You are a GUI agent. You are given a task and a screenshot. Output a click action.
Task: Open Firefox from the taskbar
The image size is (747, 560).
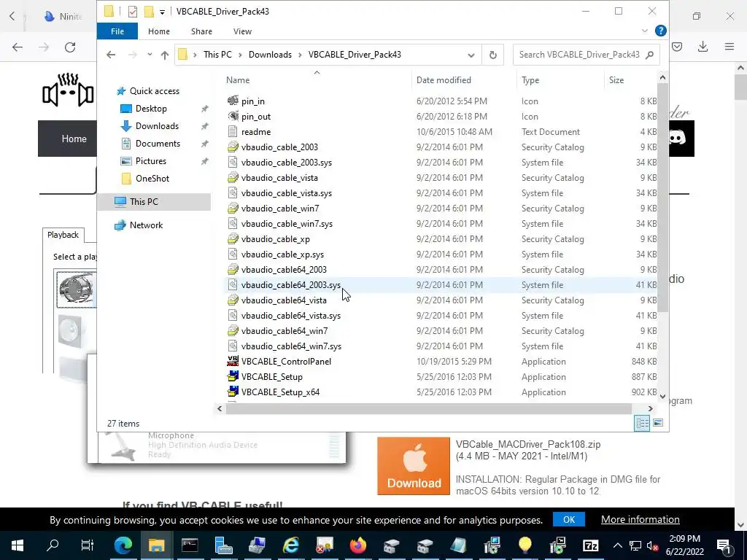[357, 545]
